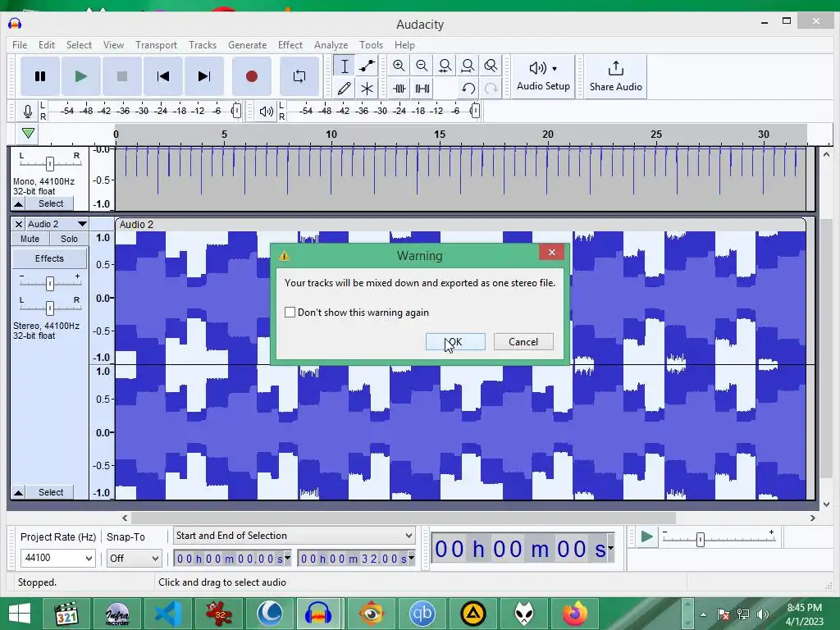Open the Effect menu
Screen dimensions: 840x630
tap(290, 45)
